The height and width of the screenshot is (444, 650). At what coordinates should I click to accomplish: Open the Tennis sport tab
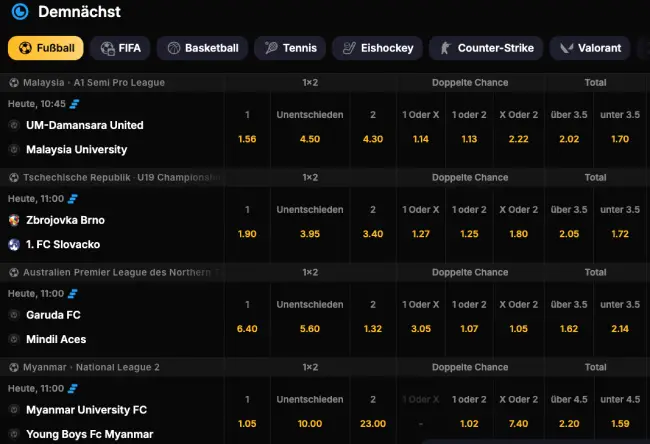click(x=290, y=48)
